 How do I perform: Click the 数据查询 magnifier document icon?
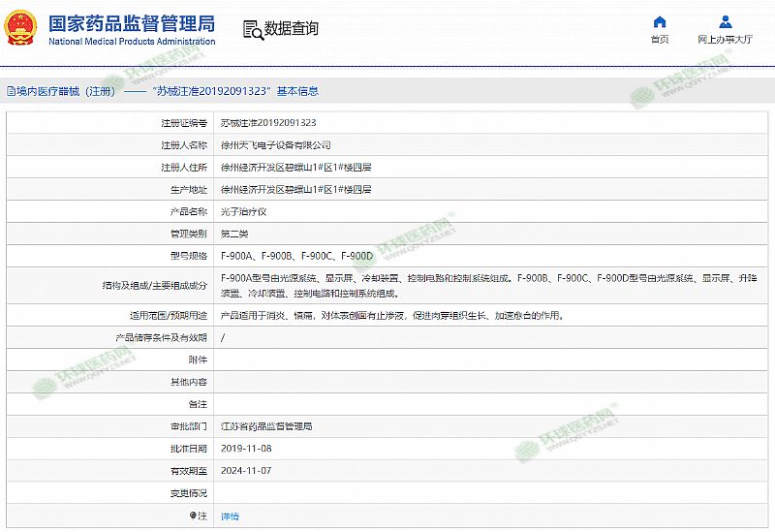coord(252,29)
